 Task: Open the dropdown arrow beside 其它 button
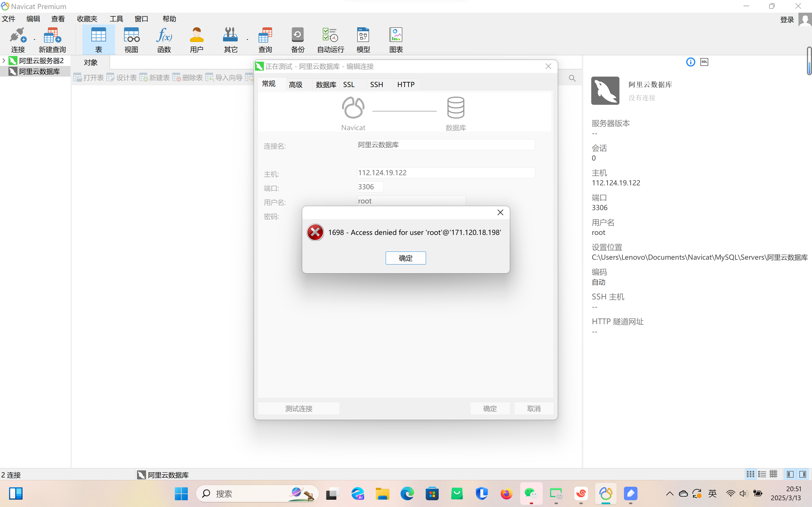pyautogui.click(x=247, y=39)
